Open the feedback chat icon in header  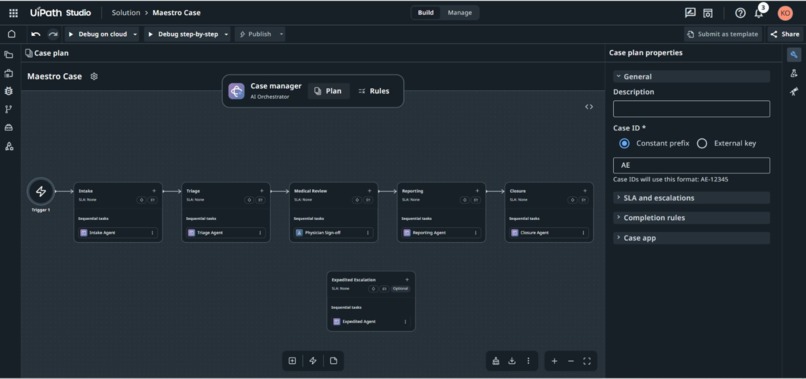coord(690,13)
